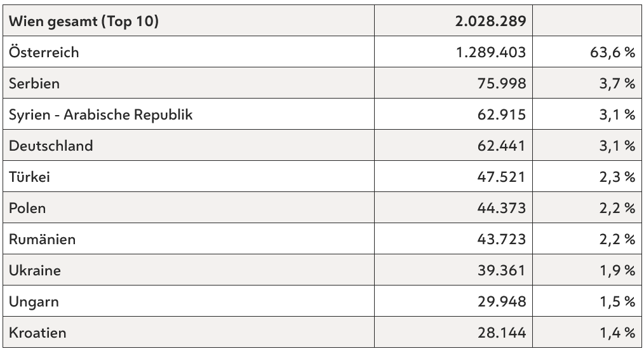Select the value 44.373 for Polen

502,208
